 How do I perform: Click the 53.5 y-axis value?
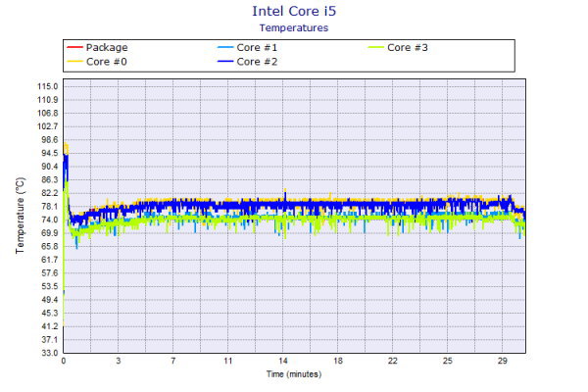(50, 286)
